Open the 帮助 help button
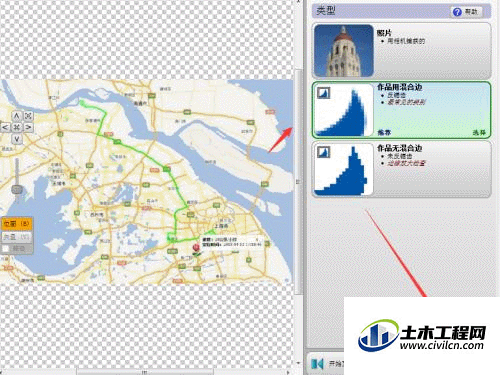The width and height of the screenshot is (500, 375). 467,12
